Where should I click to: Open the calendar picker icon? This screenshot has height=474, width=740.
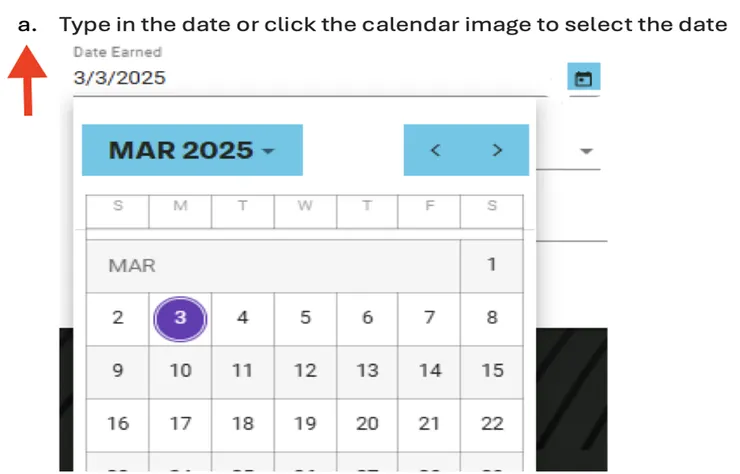(x=584, y=78)
